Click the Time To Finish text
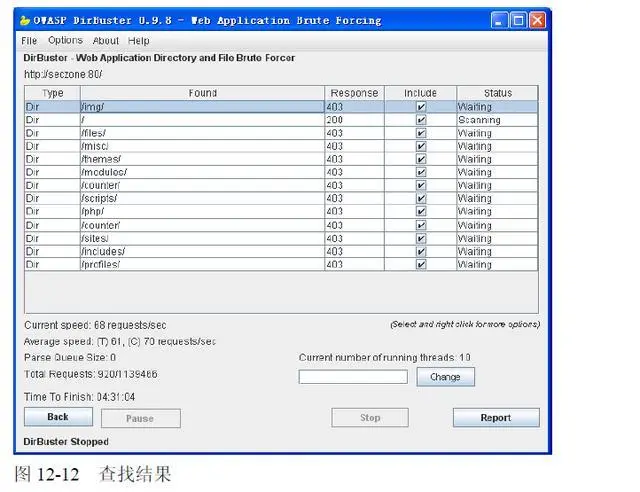The height and width of the screenshot is (492, 640). point(80,397)
